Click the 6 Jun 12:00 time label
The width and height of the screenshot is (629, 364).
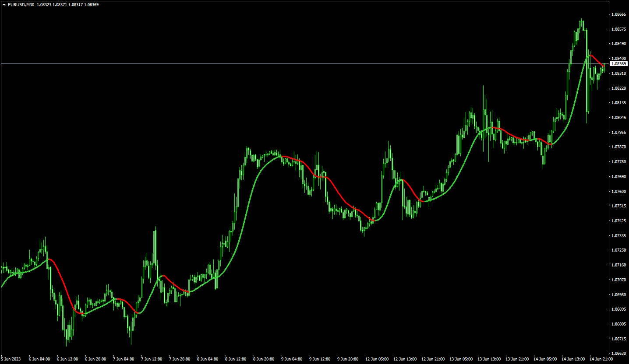point(67,359)
